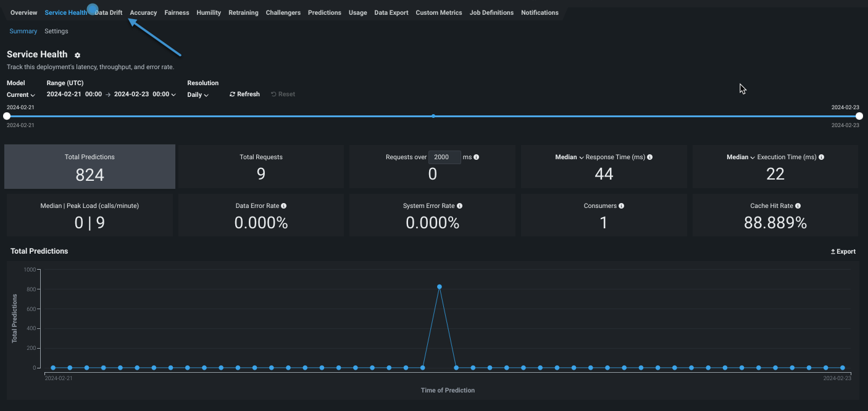Screen dimensions: 868x411
Task: Click the Cache Hit Rate info icon
Action: click(x=798, y=206)
